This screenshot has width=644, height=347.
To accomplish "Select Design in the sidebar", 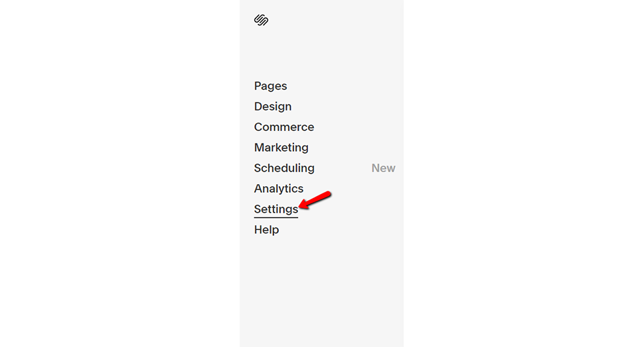I will pos(273,106).
